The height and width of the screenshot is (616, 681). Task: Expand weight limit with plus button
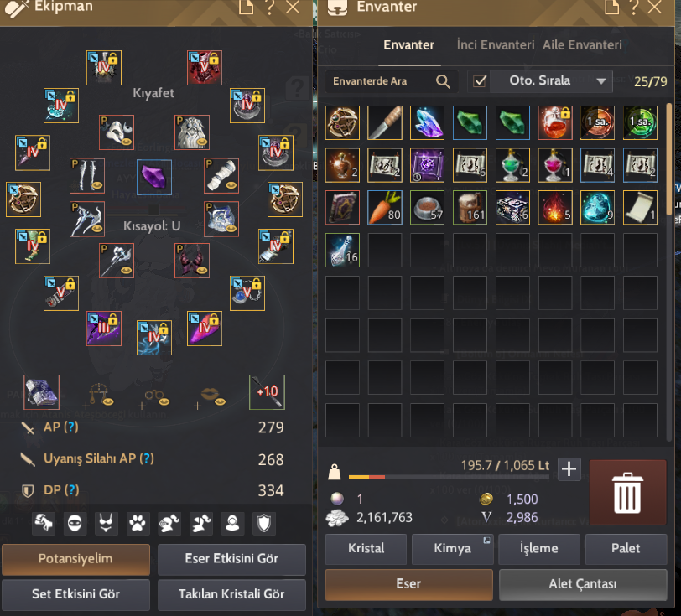(x=569, y=469)
